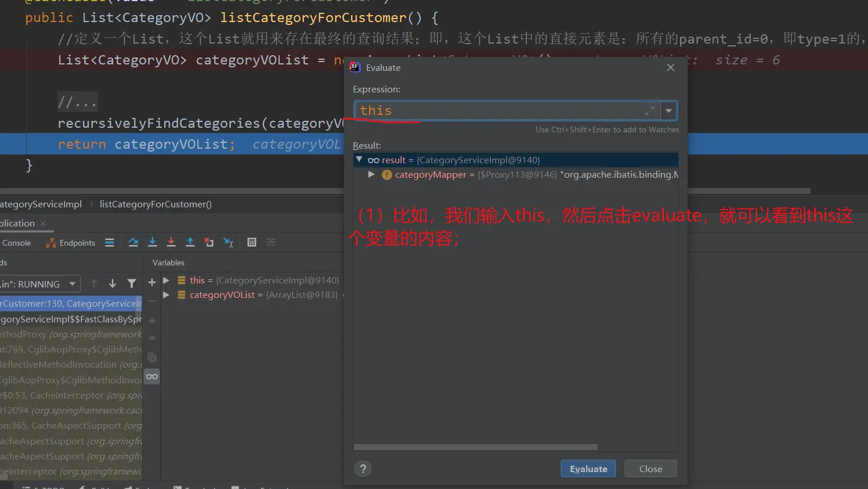This screenshot has height=489, width=868.
Task: Click the result = {CategoryServiceImpl@9140} row
Action: (x=516, y=160)
